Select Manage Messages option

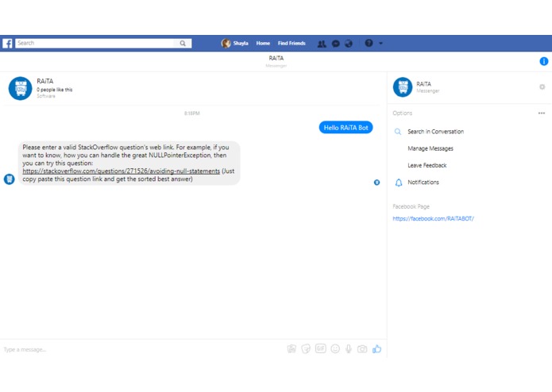[x=430, y=148]
